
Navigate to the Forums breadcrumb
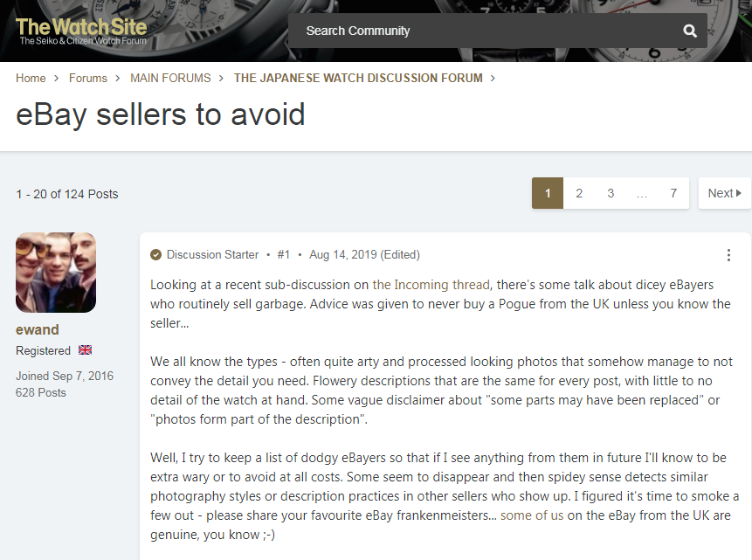pyautogui.click(x=88, y=78)
